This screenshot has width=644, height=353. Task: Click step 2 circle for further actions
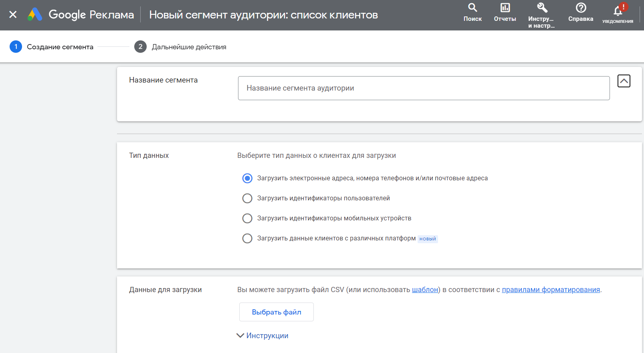pyautogui.click(x=140, y=47)
